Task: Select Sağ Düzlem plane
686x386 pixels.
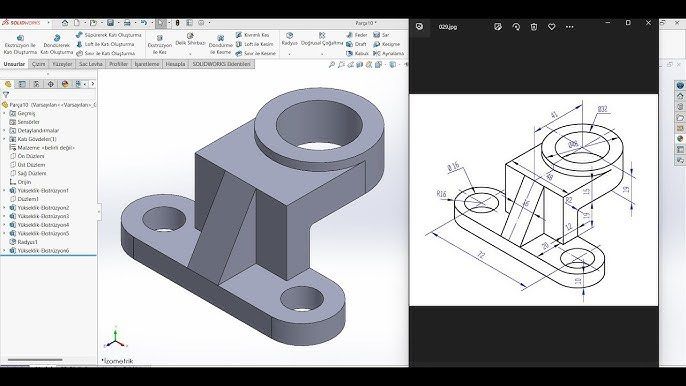Action: (x=28, y=173)
